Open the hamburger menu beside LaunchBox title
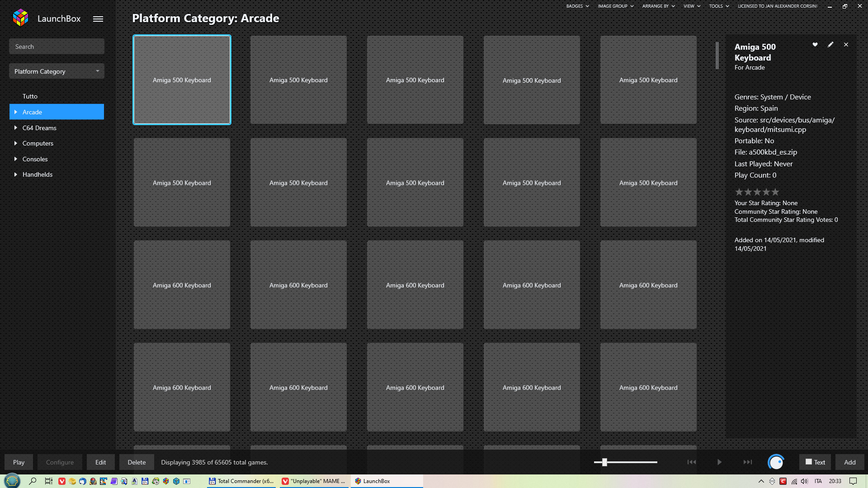 point(98,19)
